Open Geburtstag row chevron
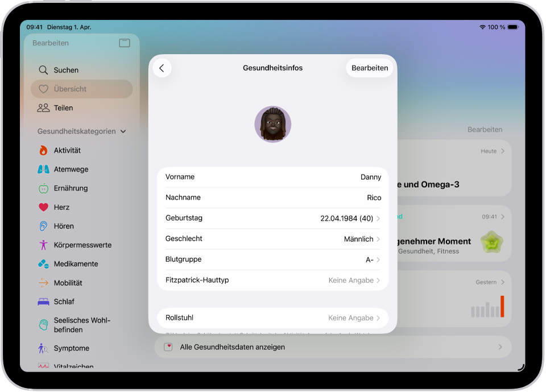Screen dimensions: 546x392 (x=378, y=218)
